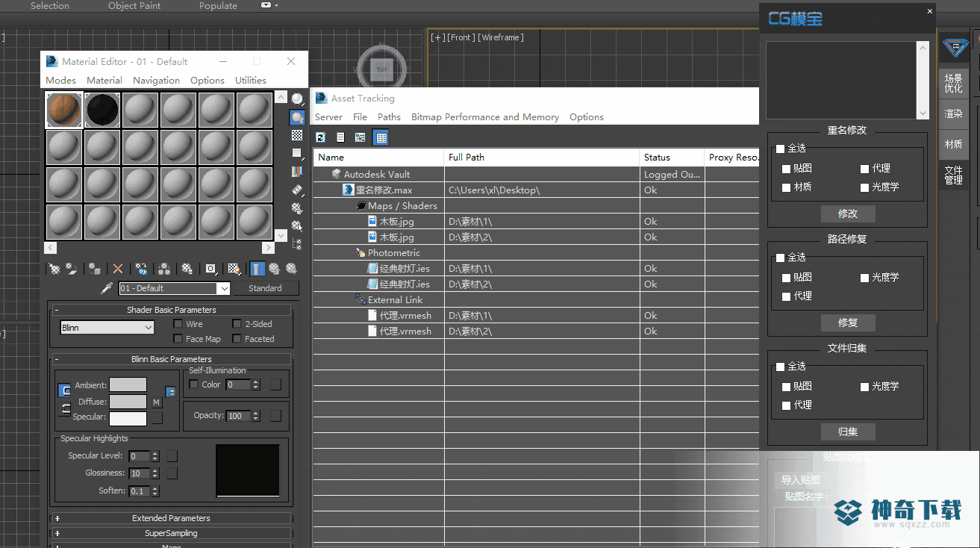Image resolution: width=980 pixels, height=548 pixels.
Task: Enable the Face Map checkbox
Action: pyautogui.click(x=178, y=339)
